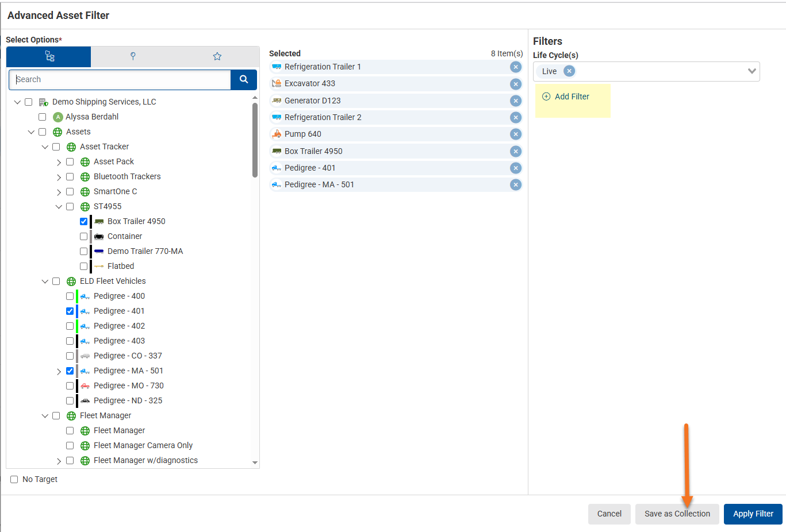786x532 pixels.
Task: Switch to the hierarchy tree tab
Action: [49, 56]
